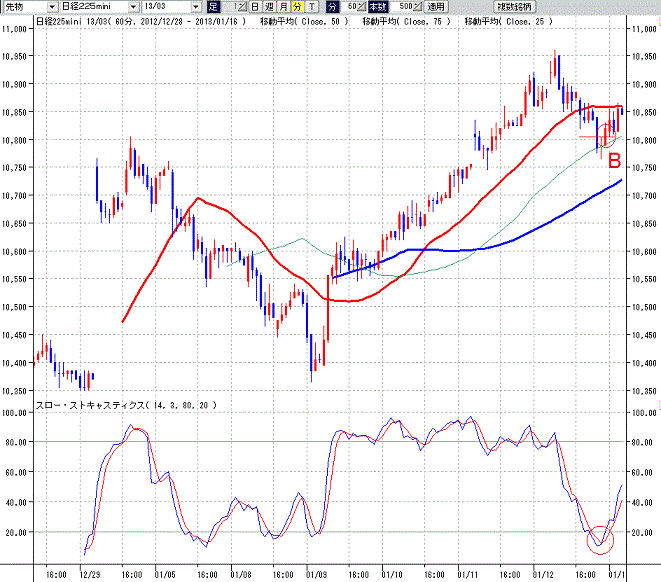Click the 適用 apply button
Viewport: 661px width, 582px height.
pos(435,7)
